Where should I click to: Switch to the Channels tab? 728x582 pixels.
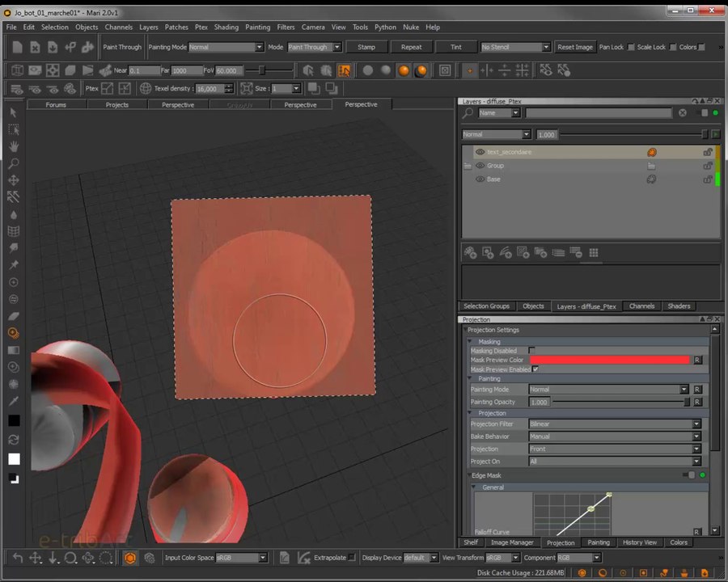(641, 306)
